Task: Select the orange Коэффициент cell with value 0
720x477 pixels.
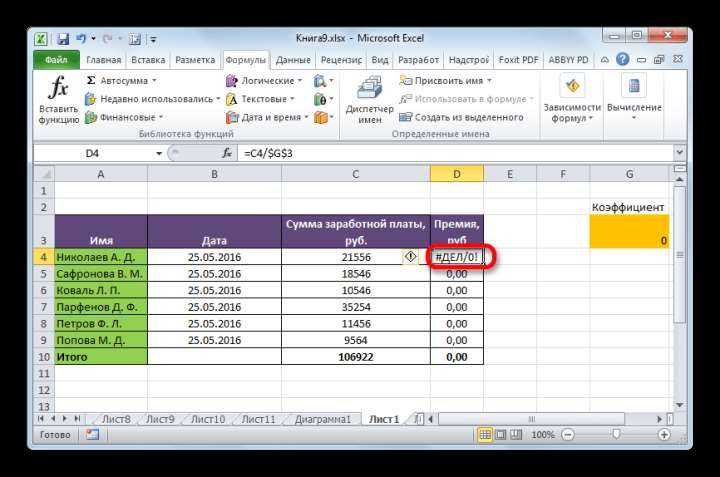Action: (629, 232)
